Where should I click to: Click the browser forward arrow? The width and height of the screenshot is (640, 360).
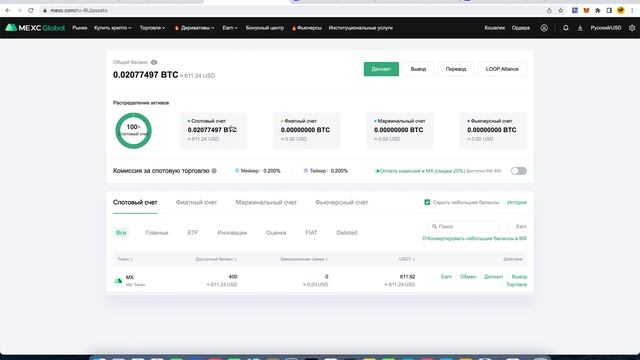19,10
